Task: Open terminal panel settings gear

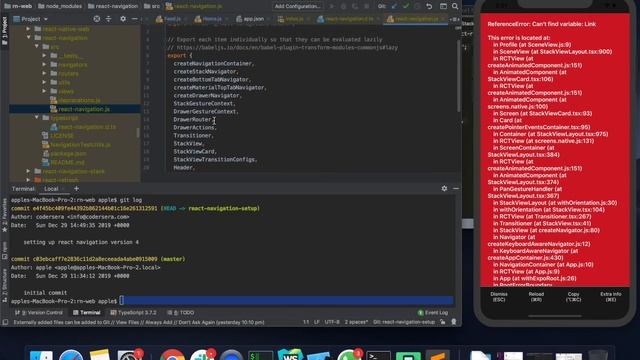Action: point(444,188)
